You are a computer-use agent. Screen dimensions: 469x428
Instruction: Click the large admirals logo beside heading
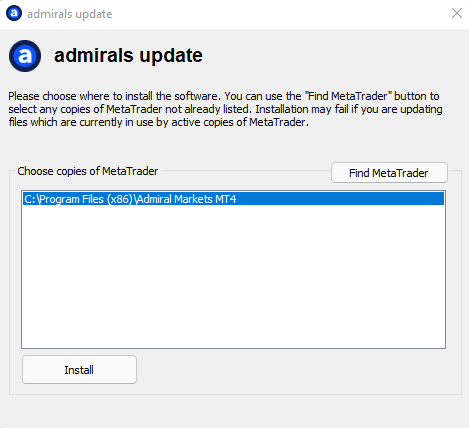click(x=25, y=56)
